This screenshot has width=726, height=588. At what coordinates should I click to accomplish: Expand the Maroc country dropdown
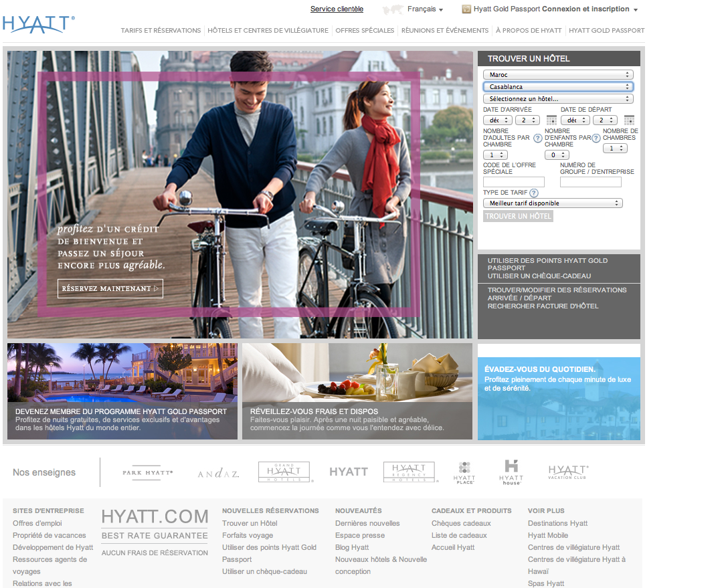558,75
